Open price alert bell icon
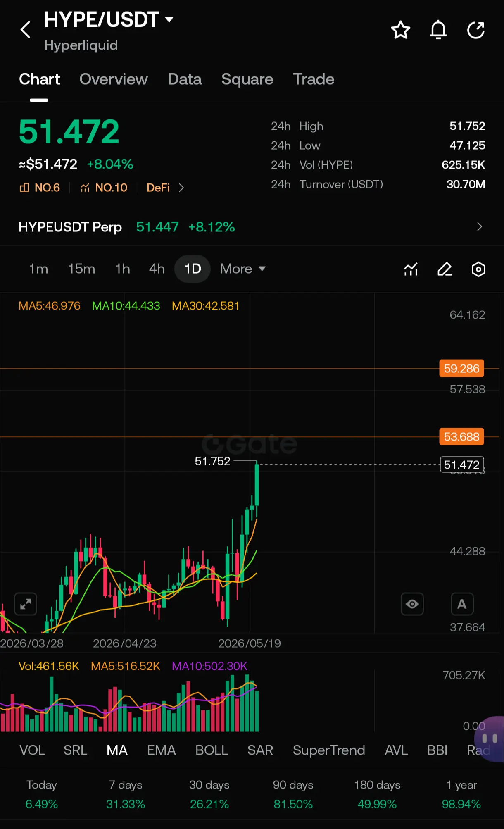 click(x=438, y=30)
